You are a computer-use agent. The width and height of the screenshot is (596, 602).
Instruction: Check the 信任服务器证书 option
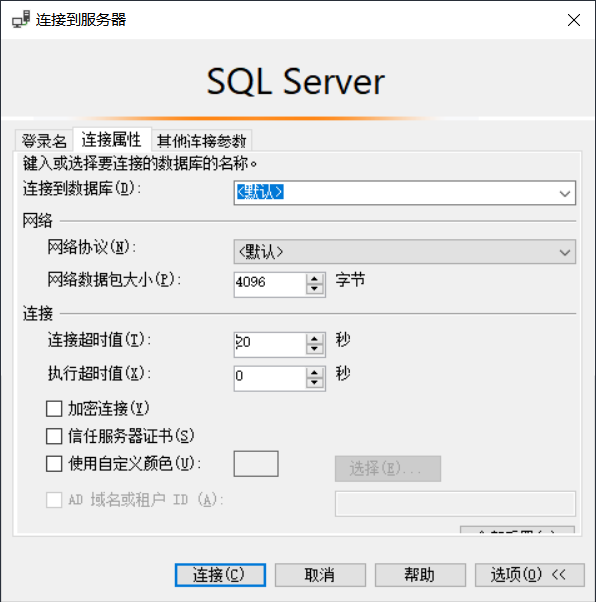(54, 436)
